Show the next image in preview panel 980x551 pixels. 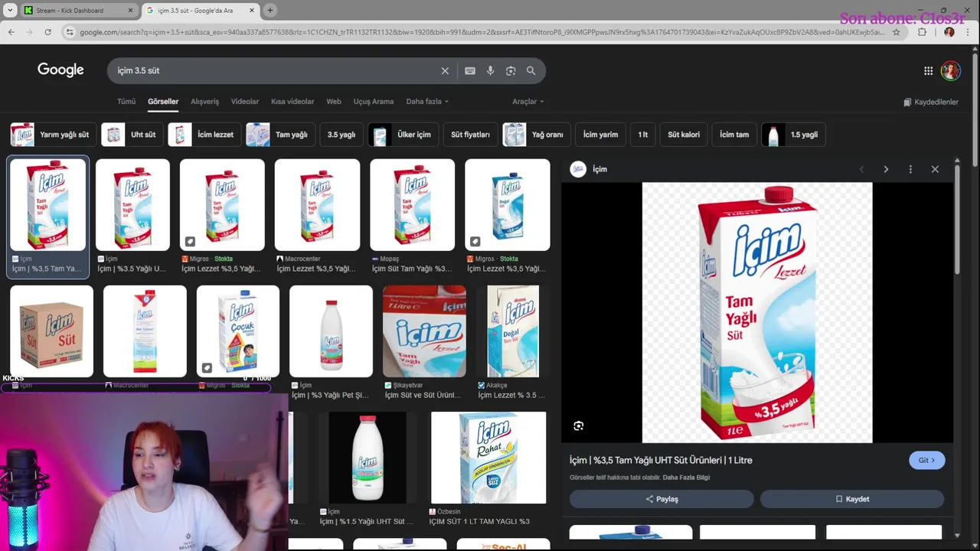tap(886, 169)
